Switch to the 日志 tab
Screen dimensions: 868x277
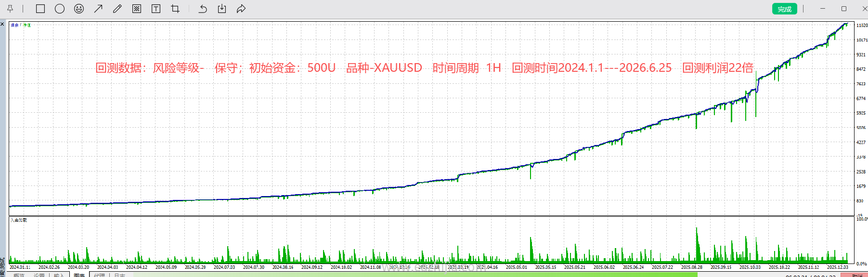pos(119,275)
